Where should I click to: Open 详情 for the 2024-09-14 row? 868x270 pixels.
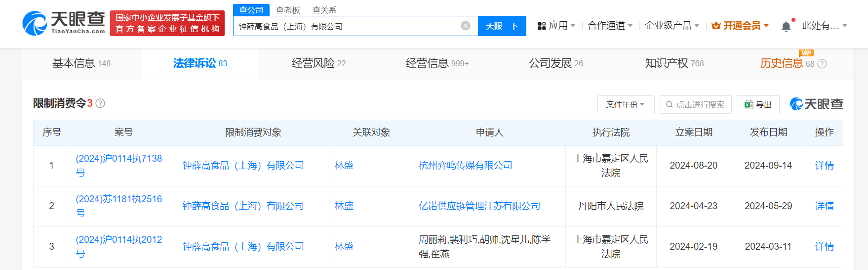pos(825,166)
